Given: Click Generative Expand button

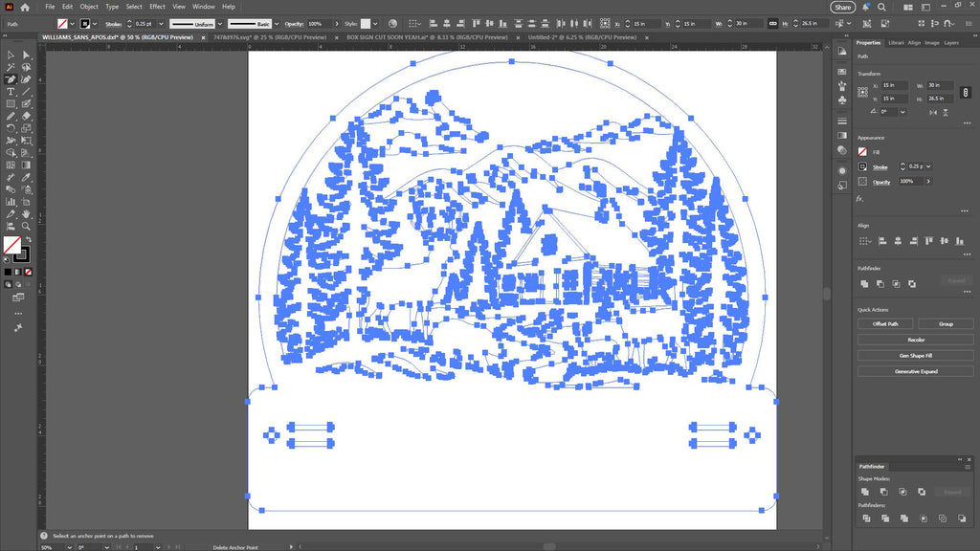Looking at the screenshot, I should 916,371.
